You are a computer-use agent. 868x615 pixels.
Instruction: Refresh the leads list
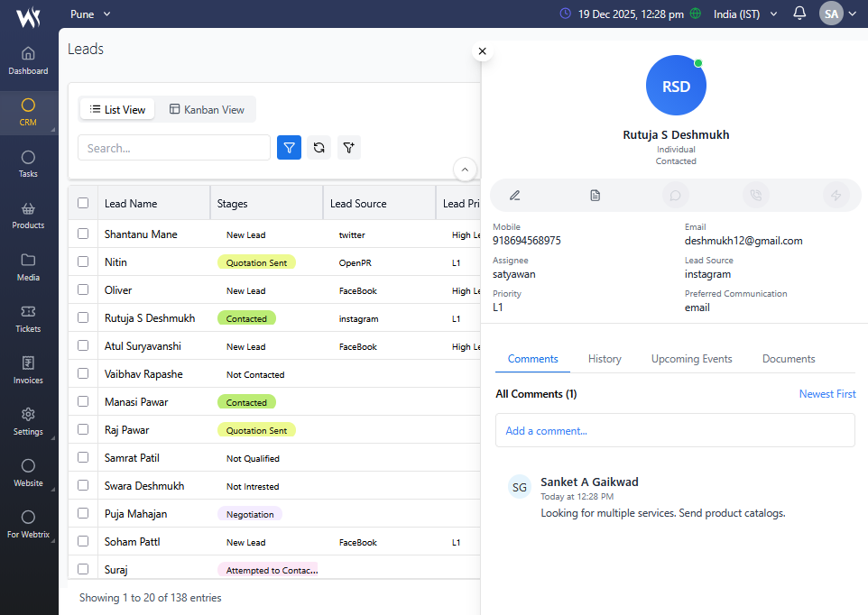click(x=319, y=148)
